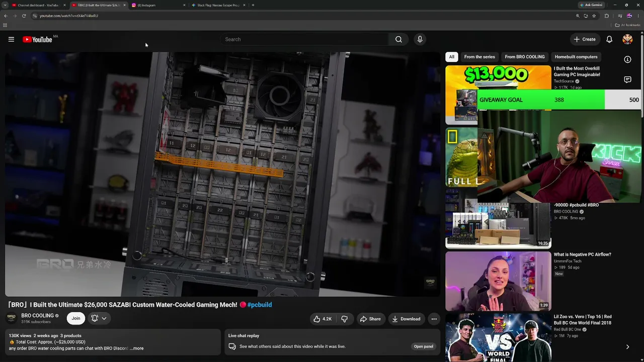Open the apps grid in bookmarks bar
The image size is (644, 362).
click(5, 25)
